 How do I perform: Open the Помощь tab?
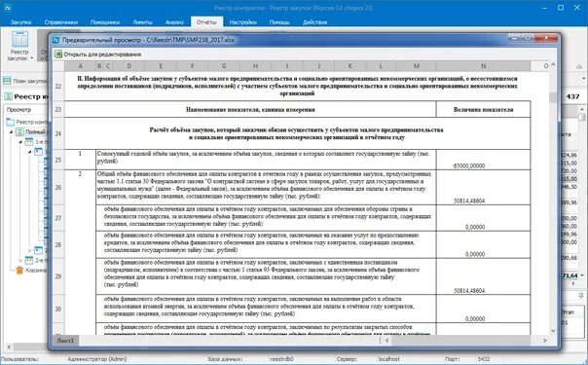pyautogui.click(x=279, y=22)
